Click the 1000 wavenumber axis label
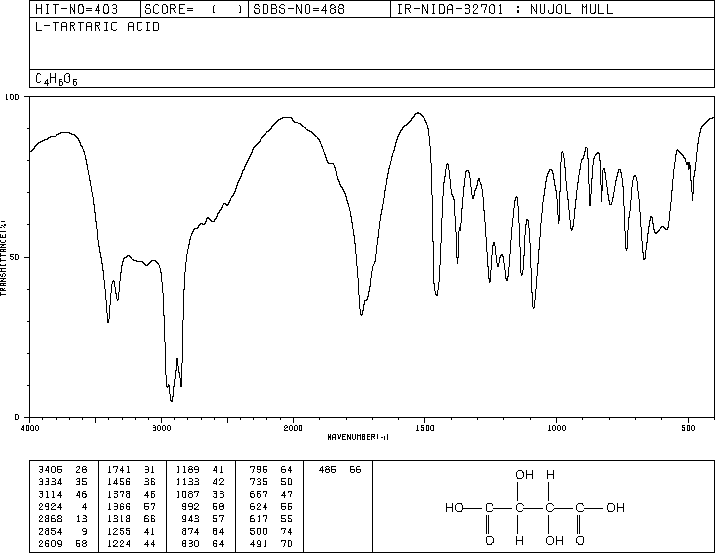The width and height of the screenshot is (715, 553). [x=556, y=428]
